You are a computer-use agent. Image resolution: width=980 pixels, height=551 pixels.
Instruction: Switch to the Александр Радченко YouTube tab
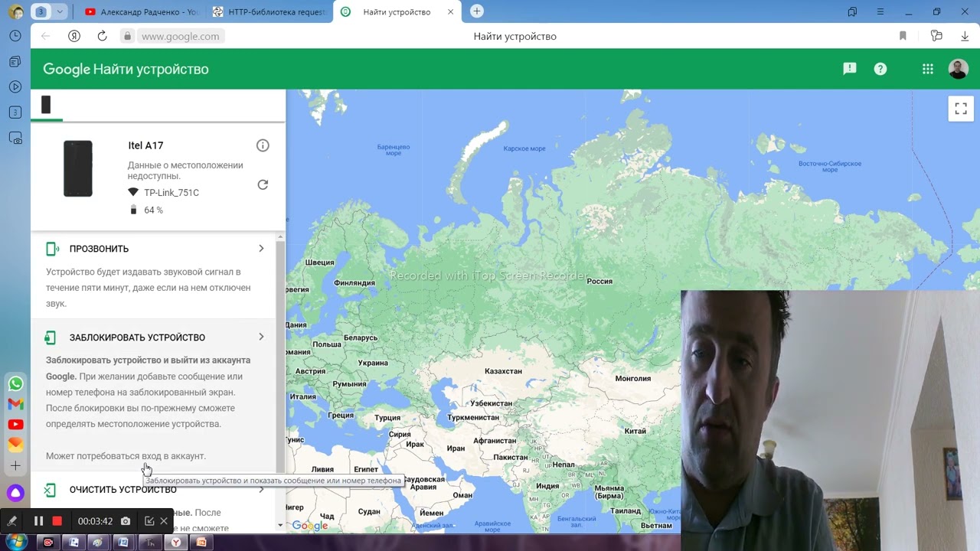(142, 11)
